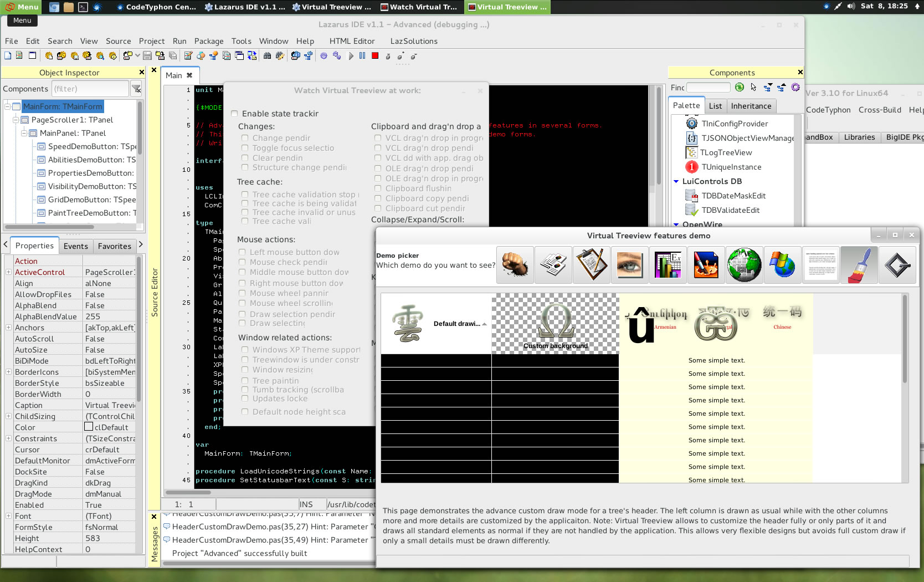The image size is (924, 582).
Task: Click the Find input field in Components
Action: (709, 87)
